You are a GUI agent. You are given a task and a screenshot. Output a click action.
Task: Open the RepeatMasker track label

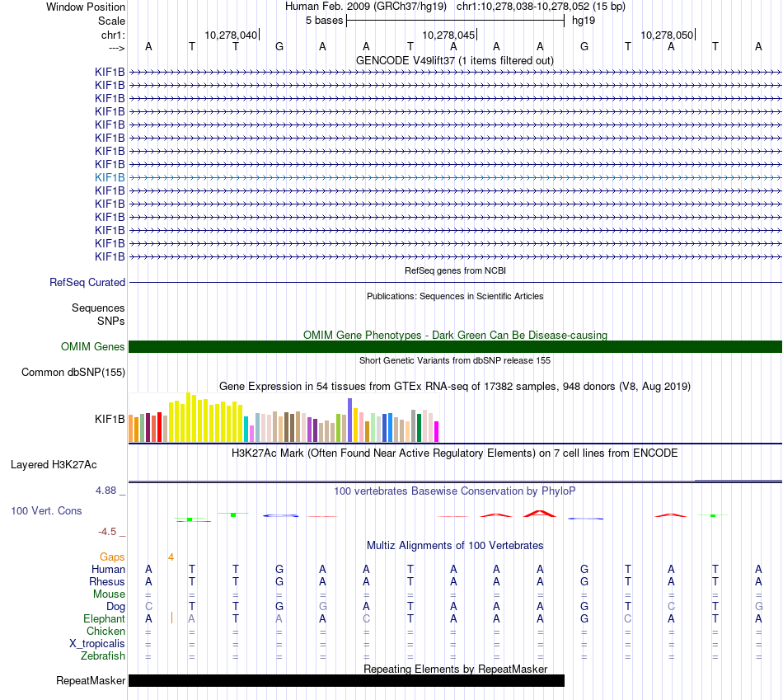click(91, 680)
